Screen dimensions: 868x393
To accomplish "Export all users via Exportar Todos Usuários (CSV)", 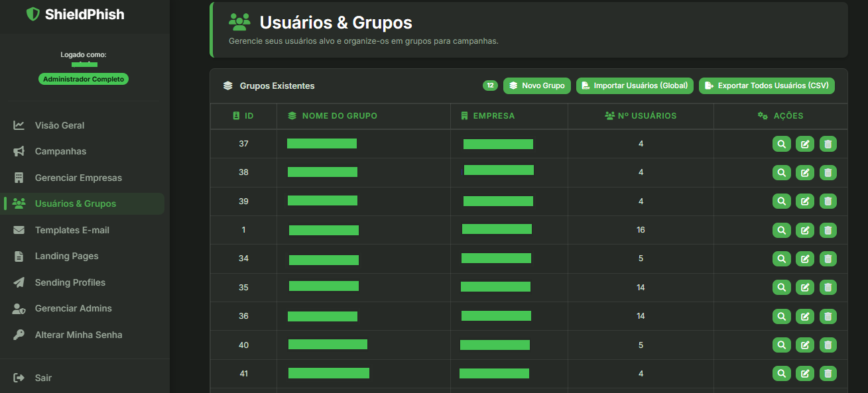I will point(766,85).
